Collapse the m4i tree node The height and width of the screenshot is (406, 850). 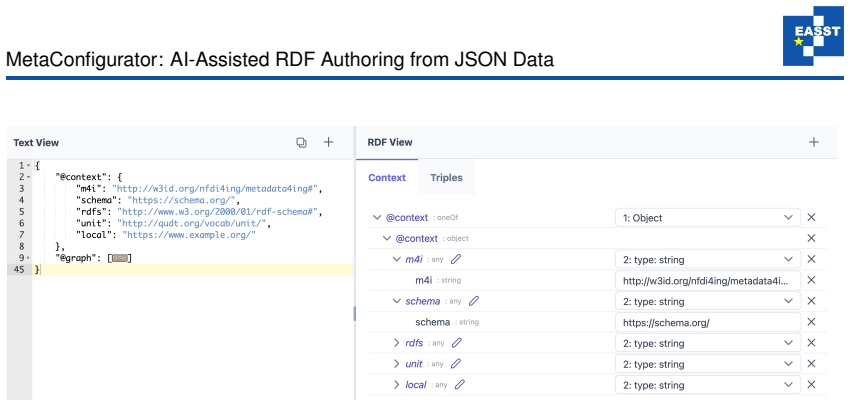[x=397, y=259]
